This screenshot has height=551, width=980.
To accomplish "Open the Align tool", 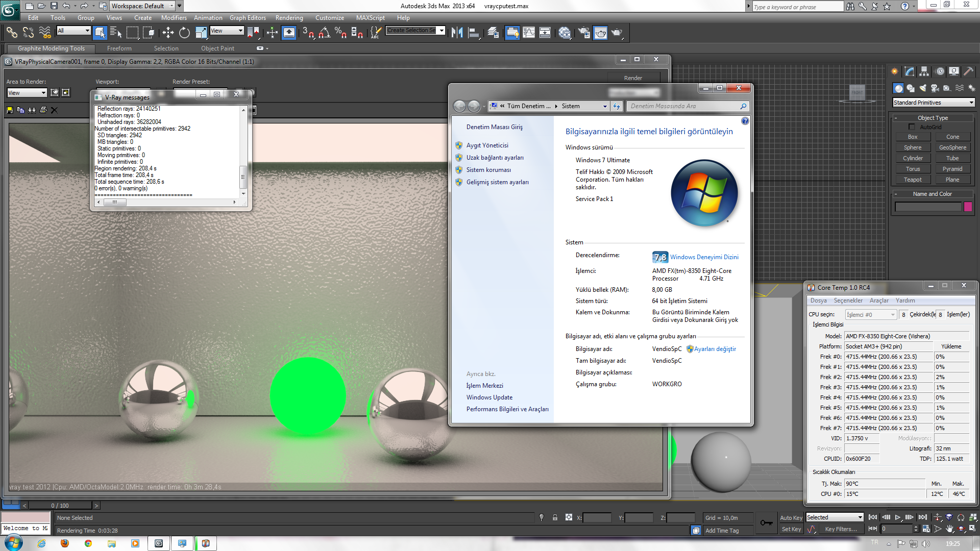I will pyautogui.click(x=474, y=33).
